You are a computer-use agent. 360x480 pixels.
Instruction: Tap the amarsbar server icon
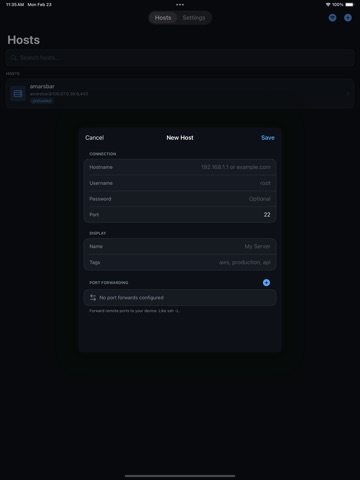pyautogui.click(x=18, y=94)
